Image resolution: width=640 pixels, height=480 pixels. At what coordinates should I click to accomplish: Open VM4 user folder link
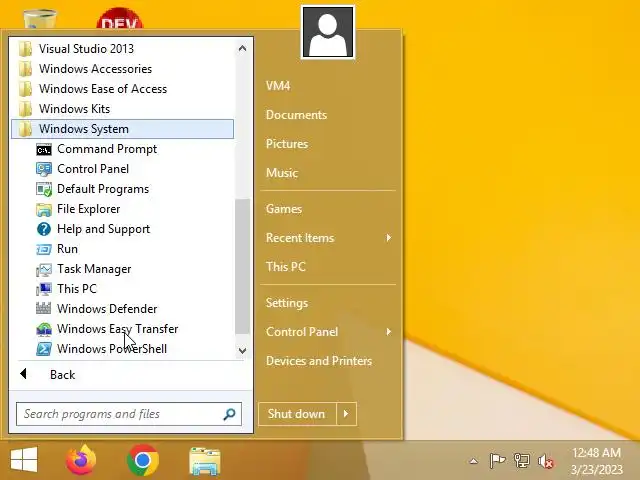(x=278, y=86)
